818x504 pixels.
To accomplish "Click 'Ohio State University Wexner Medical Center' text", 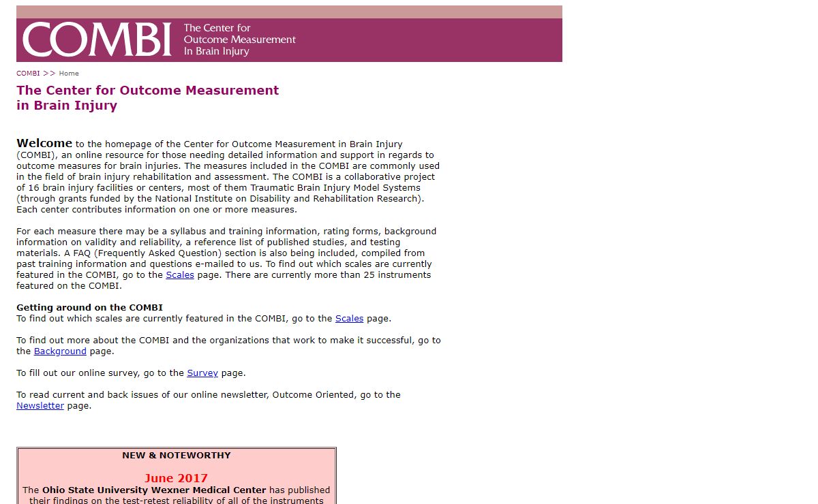I will tap(154, 490).
